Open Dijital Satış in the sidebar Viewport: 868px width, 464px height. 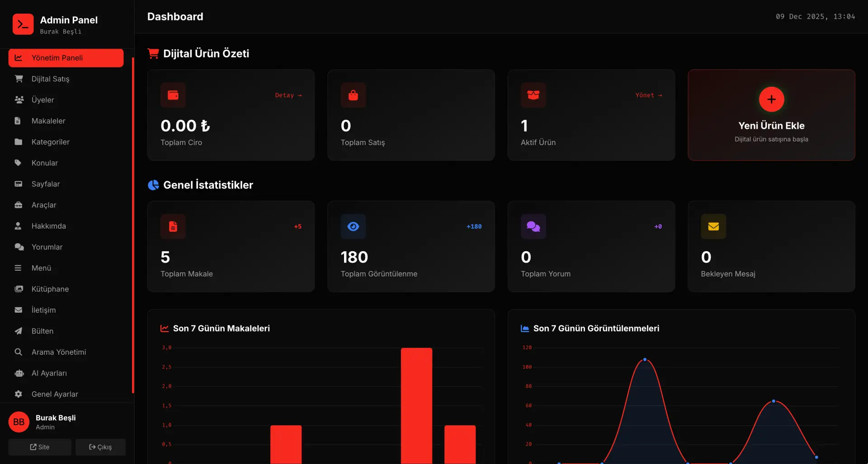(x=50, y=79)
